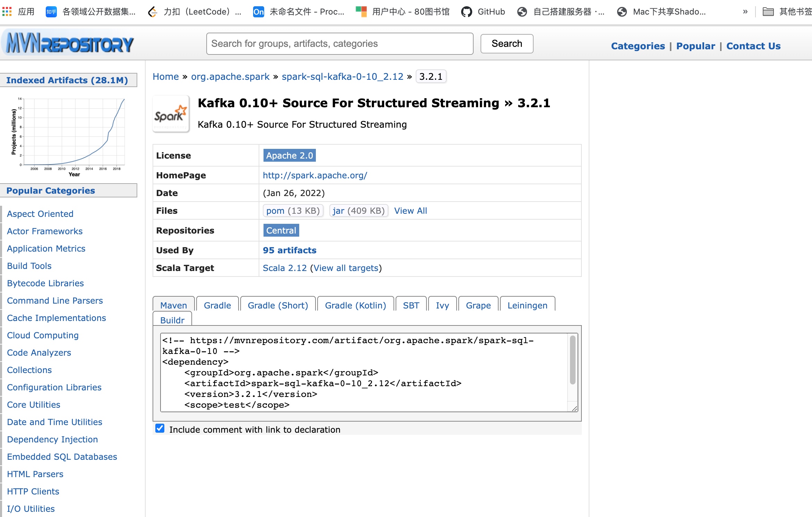Open HTTP Clients category
This screenshot has width=812, height=517.
tap(33, 491)
